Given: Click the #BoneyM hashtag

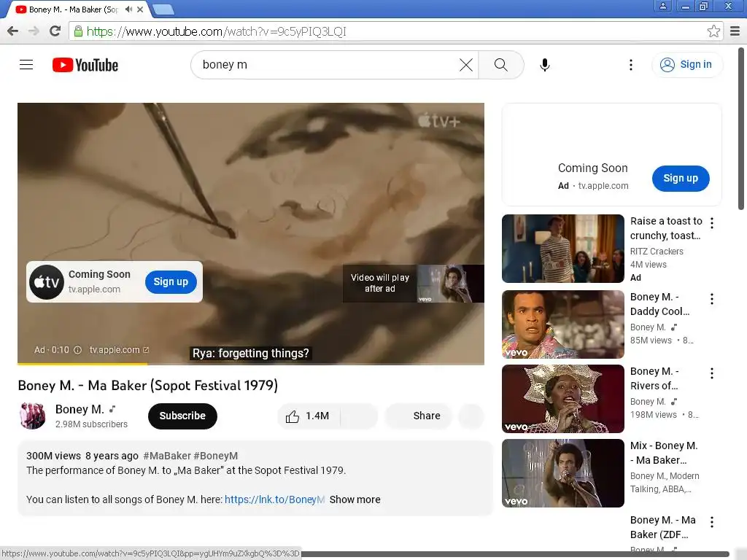Looking at the screenshot, I should 216,456.
